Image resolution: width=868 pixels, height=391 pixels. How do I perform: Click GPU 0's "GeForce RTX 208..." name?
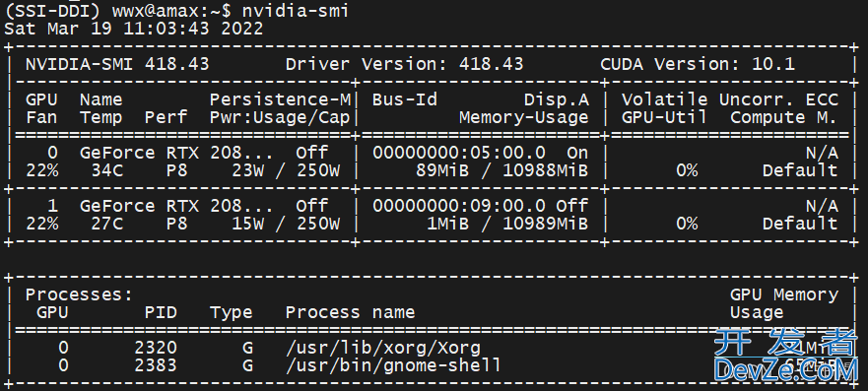point(176,153)
